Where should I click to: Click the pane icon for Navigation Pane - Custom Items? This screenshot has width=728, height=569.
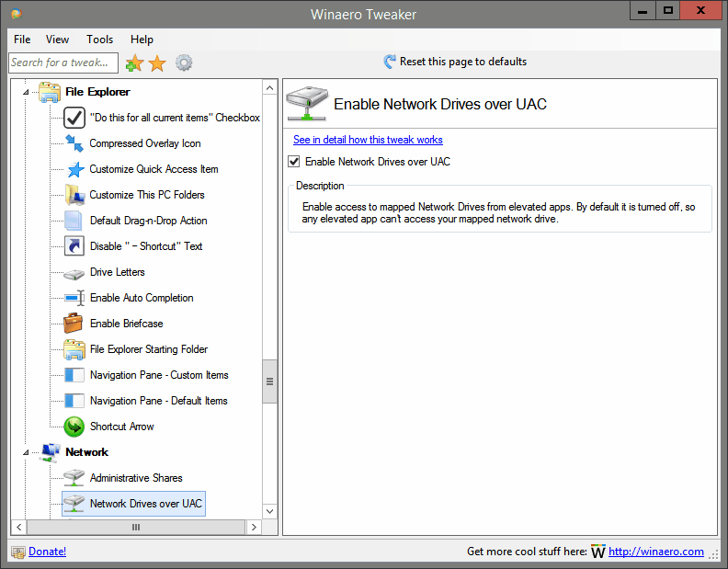(x=74, y=375)
